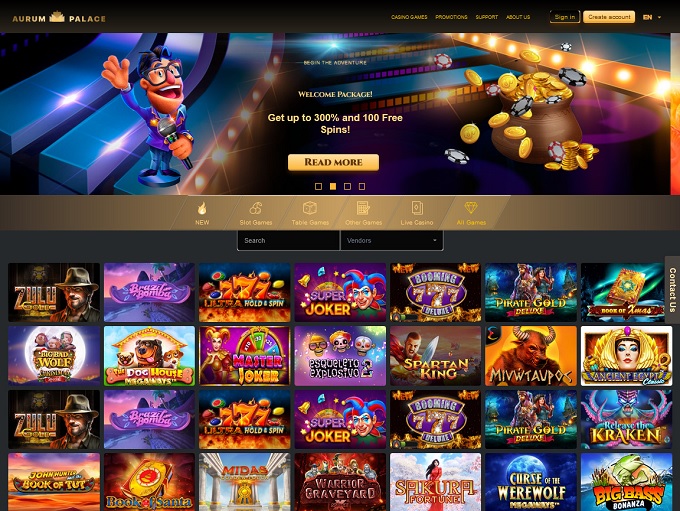Select the fourth banner slide indicator
The image size is (680, 511).
(x=362, y=187)
